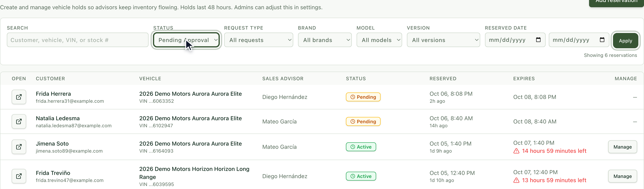Click VIN ...6102947 text
This screenshot has width=644, height=189.
point(156,126)
